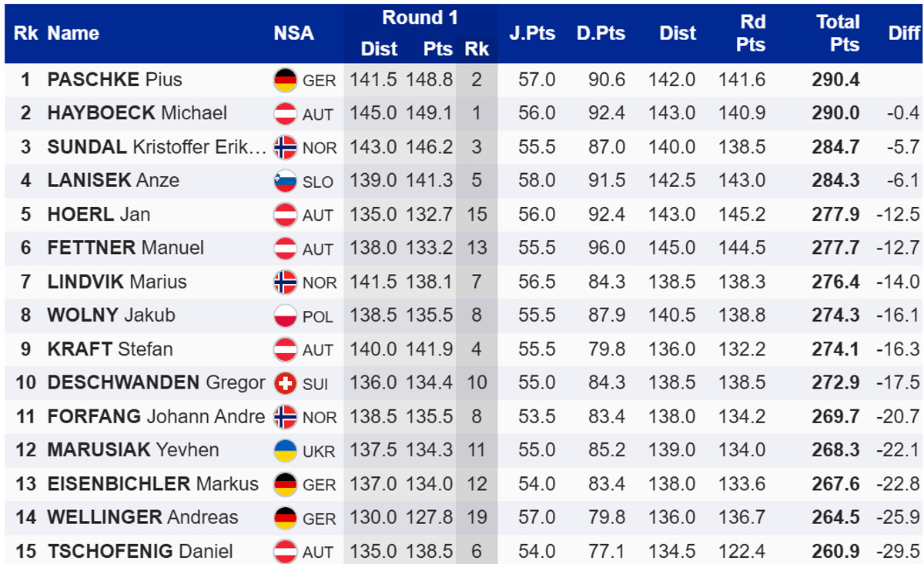The width and height of the screenshot is (924, 564).
Task: Click the Ukrainian flag next to Marusiak Yevhen
Action: pos(286,450)
